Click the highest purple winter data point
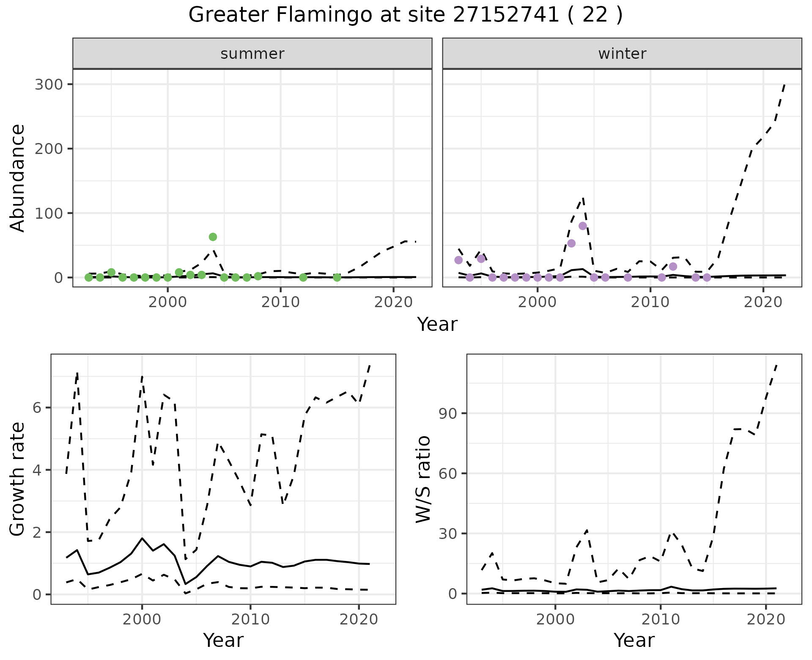Image resolution: width=812 pixels, height=660 pixels. (x=583, y=226)
